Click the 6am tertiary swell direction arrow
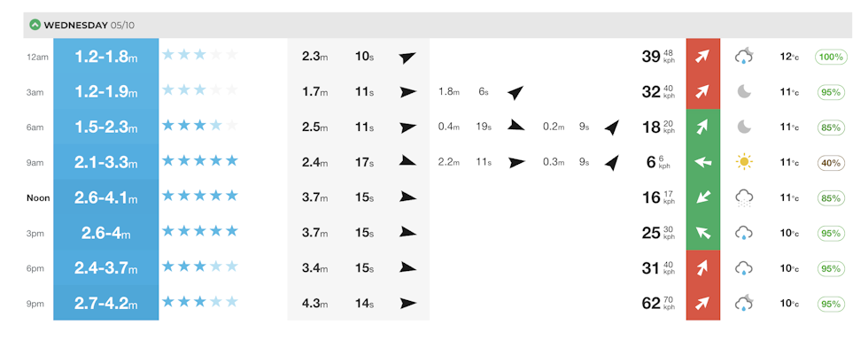The width and height of the screenshot is (868, 340). coord(611,127)
